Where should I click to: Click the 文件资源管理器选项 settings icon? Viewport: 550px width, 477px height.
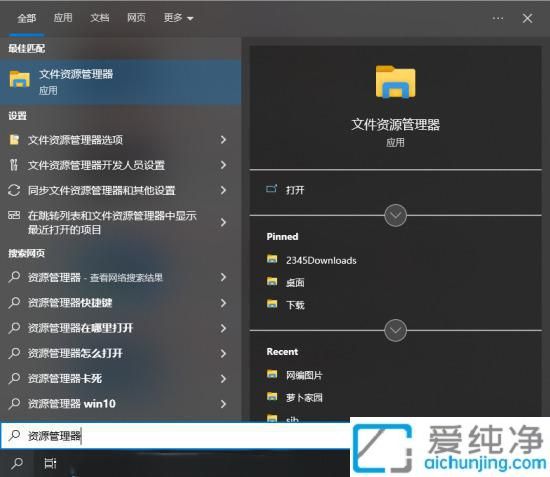14,140
